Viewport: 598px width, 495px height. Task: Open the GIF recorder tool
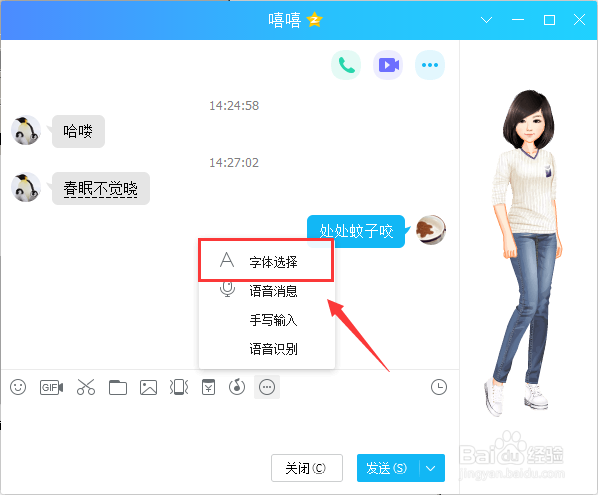pos(51,387)
